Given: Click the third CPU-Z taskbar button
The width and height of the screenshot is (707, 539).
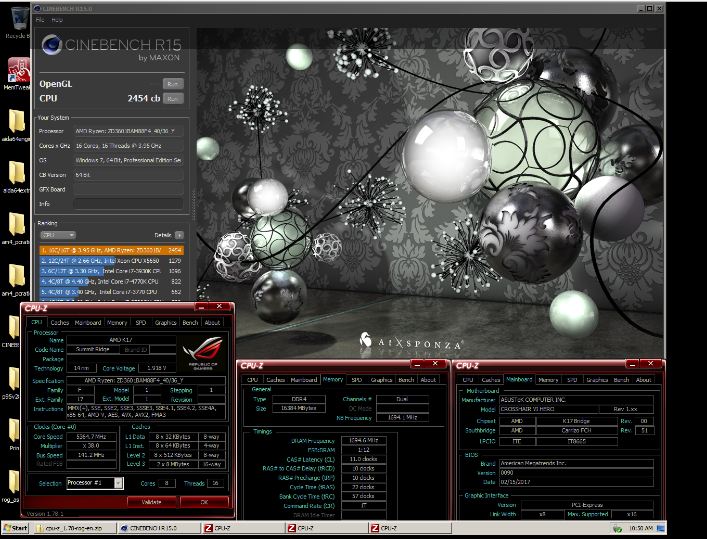Looking at the screenshot, I should tap(410, 527).
